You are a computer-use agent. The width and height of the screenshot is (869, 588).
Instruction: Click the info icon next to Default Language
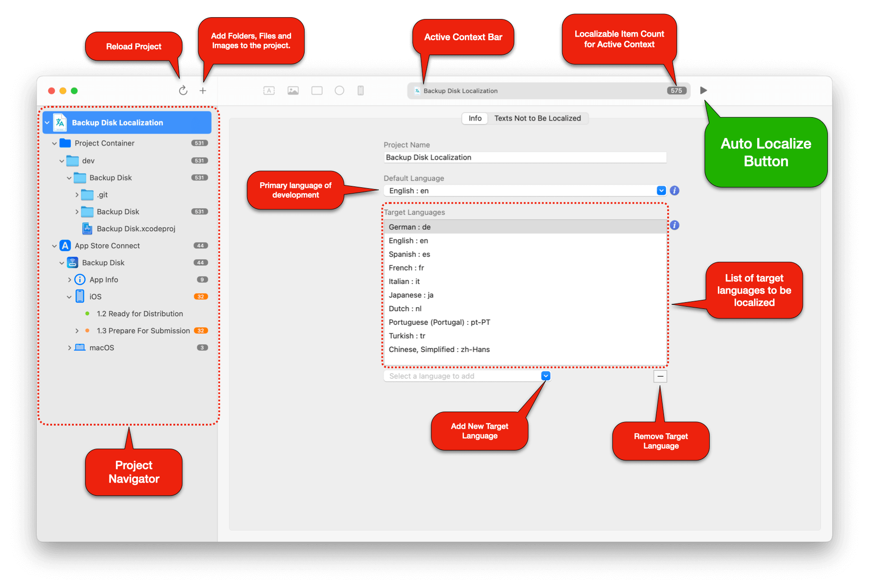coord(674,190)
